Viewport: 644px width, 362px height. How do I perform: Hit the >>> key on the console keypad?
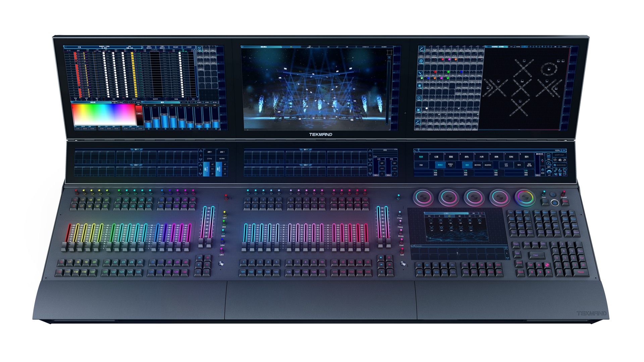[x=529, y=226]
